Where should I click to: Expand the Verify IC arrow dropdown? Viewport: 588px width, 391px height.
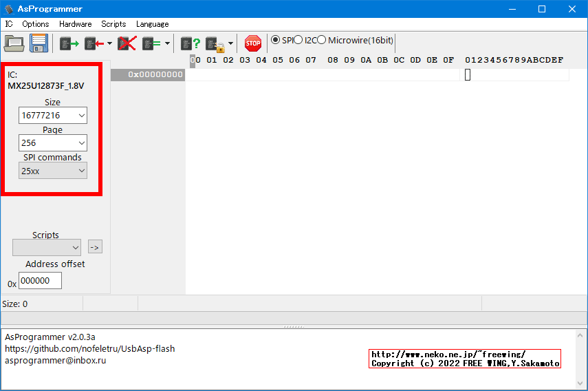click(167, 43)
